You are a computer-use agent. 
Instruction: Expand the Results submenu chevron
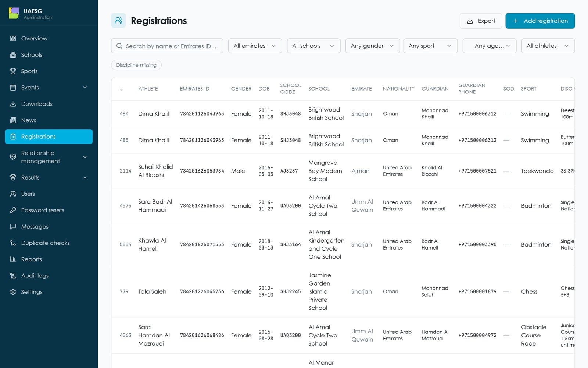tap(85, 177)
